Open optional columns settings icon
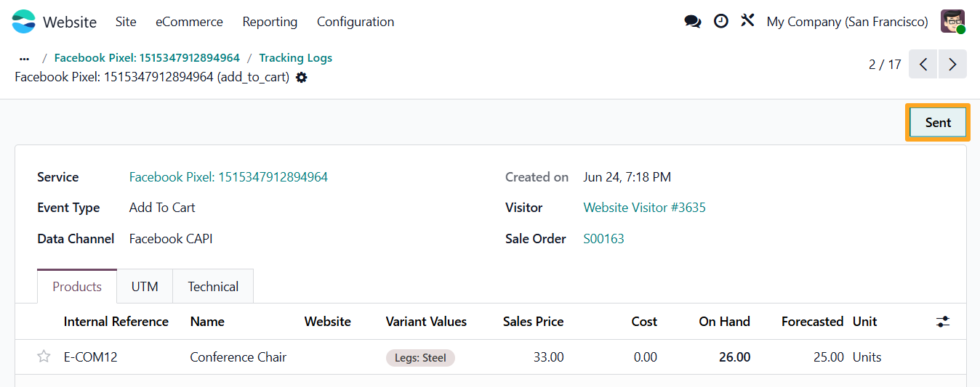 pos(943,322)
